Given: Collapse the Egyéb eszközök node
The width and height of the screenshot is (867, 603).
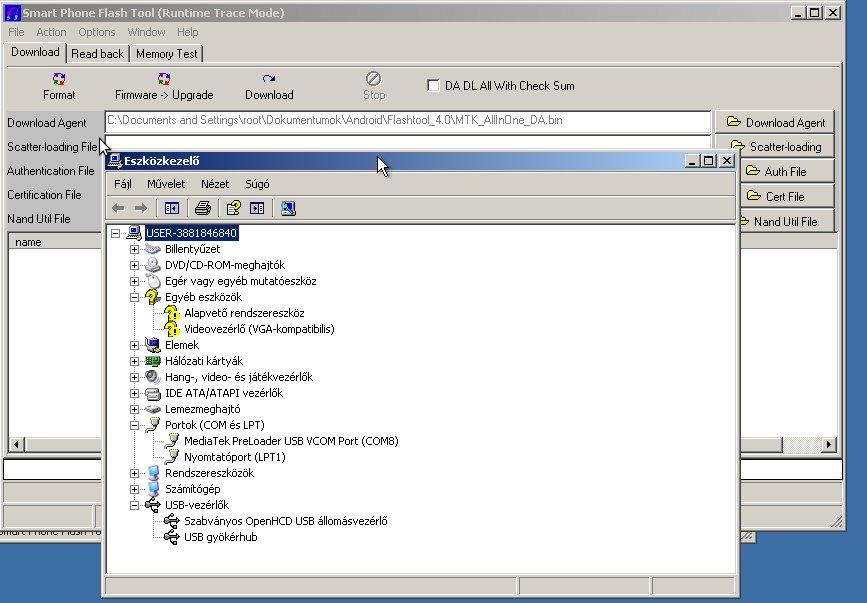Looking at the screenshot, I should point(134,297).
